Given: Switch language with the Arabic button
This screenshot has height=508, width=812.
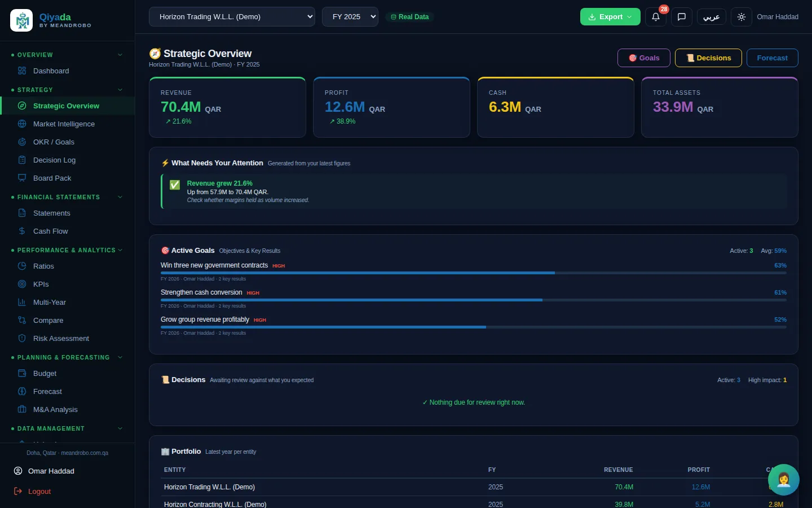Looking at the screenshot, I should (x=712, y=17).
